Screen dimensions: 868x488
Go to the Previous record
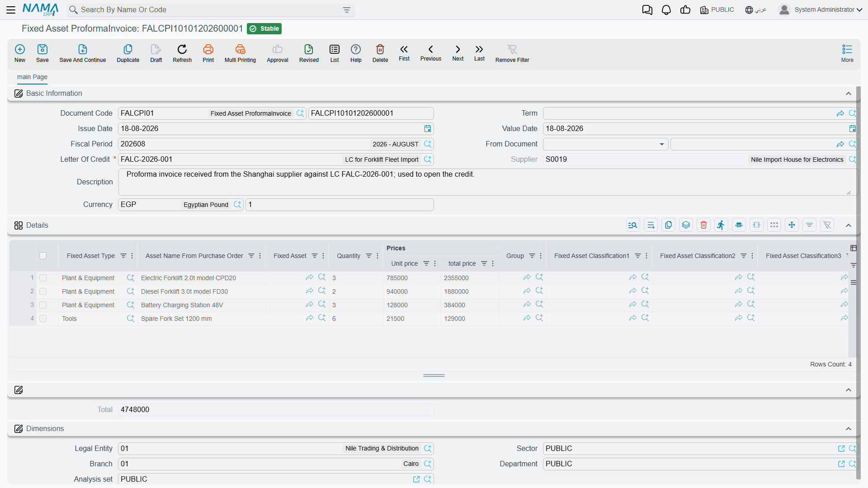tap(431, 53)
